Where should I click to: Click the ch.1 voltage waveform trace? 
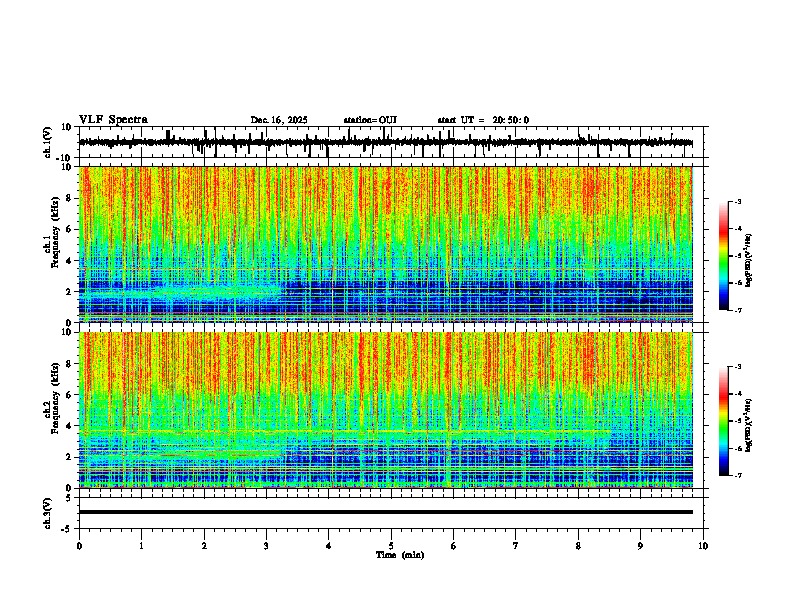tap(386, 142)
